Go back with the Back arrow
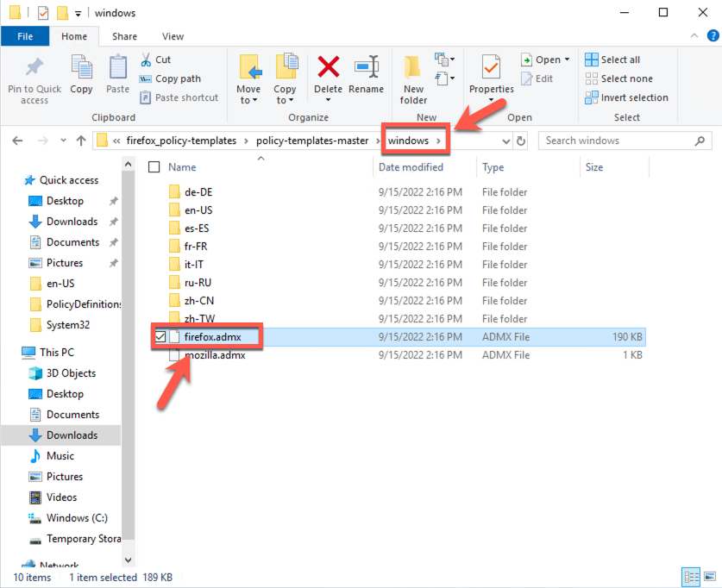 (x=17, y=141)
